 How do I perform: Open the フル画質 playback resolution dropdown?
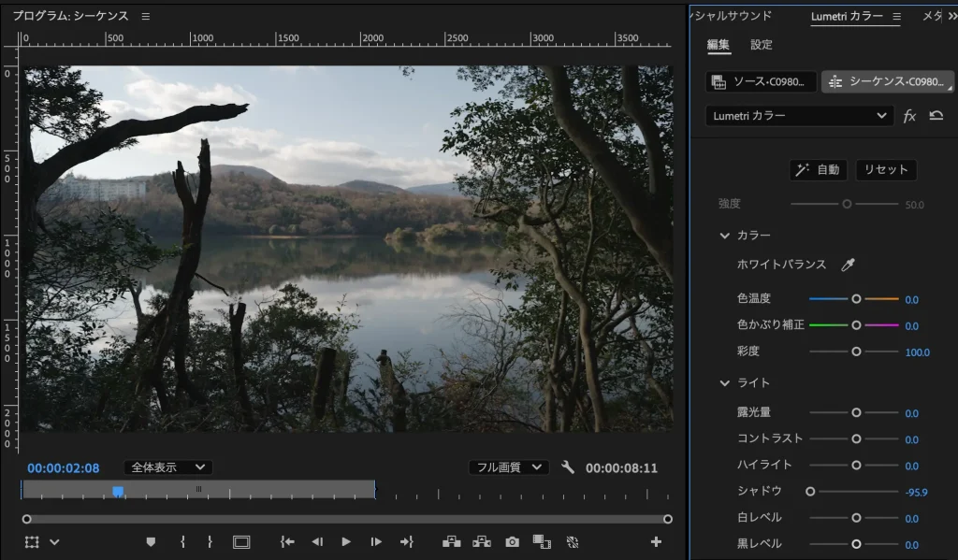coord(507,467)
